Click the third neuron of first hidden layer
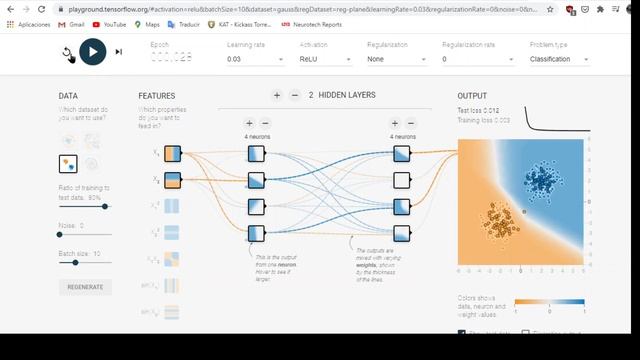This screenshot has width=640, height=360. (x=256, y=207)
